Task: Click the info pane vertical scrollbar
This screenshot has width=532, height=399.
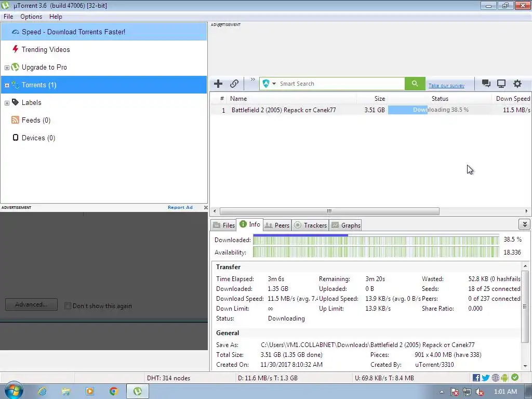Action: coord(525,306)
